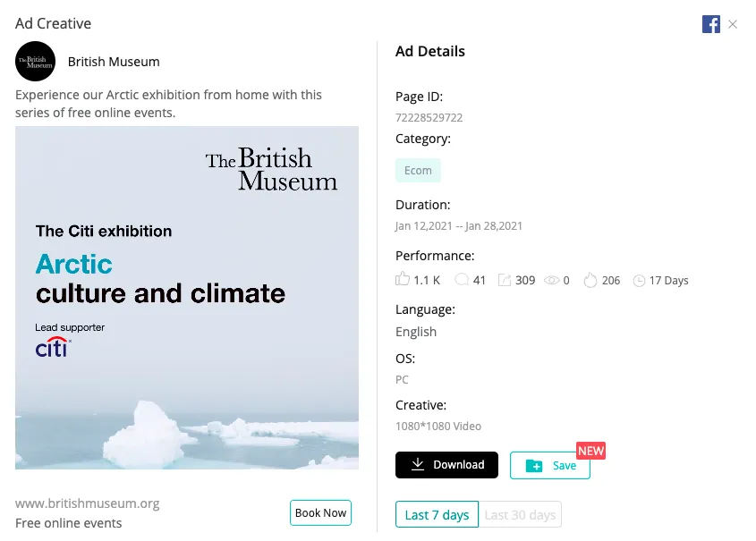Click the Ecom category tag
756x541 pixels.
coord(418,170)
